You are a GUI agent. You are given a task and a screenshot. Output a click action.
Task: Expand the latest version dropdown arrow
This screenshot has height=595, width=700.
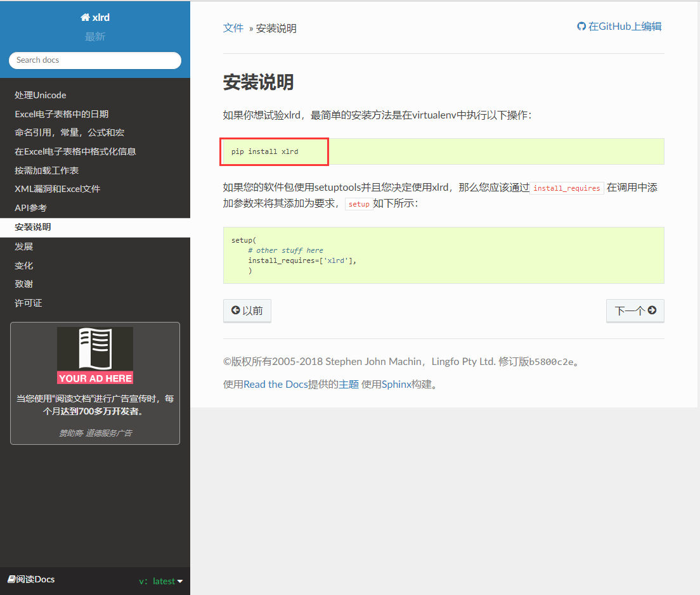[x=180, y=581]
